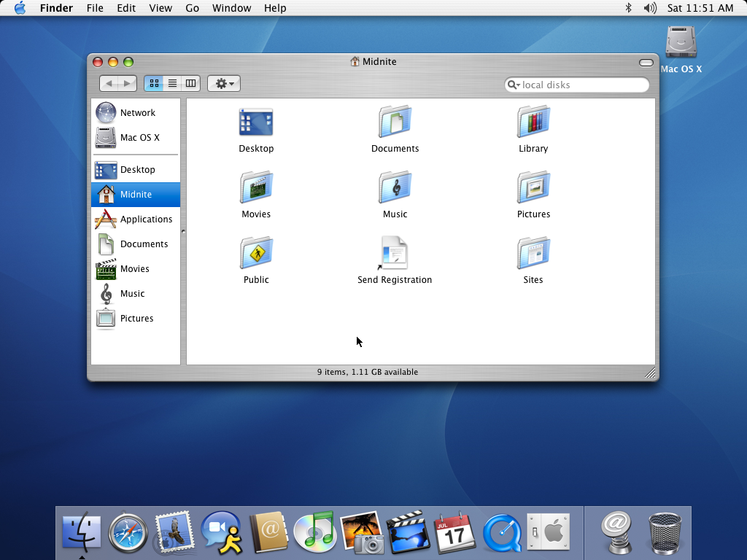This screenshot has width=747, height=560.
Task: Click the Forward navigation button
Action: click(125, 83)
